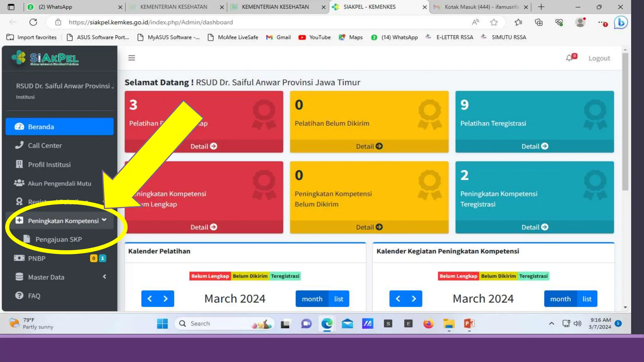Collapse the Peningkatan Kompetensi menu

pyautogui.click(x=63, y=221)
